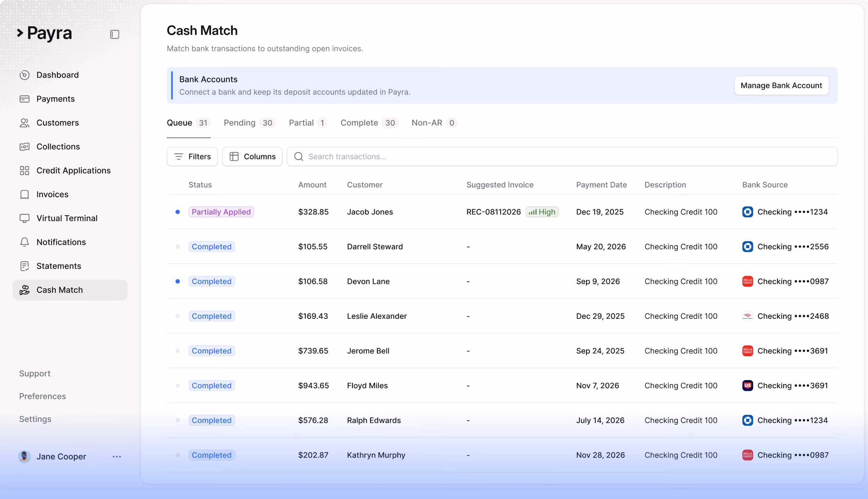Screen dimensions: 868x499
Task: Click the search magnifier icon
Action: (x=299, y=157)
